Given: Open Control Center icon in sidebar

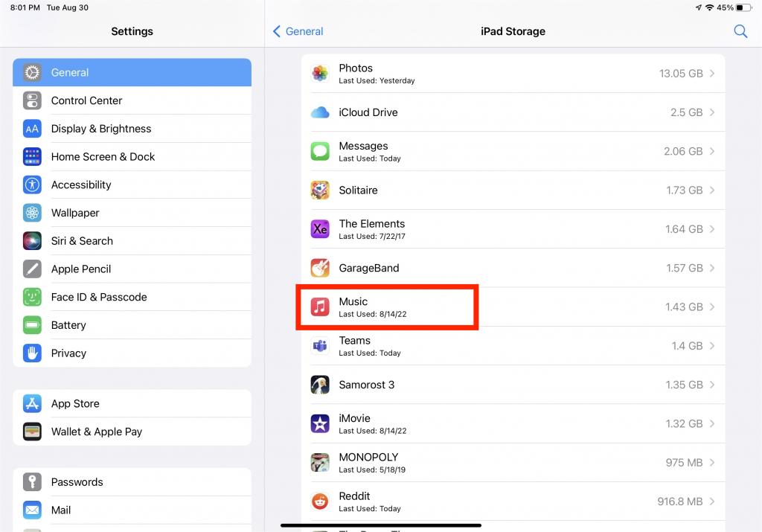Looking at the screenshot, I should tap(32, 100).
